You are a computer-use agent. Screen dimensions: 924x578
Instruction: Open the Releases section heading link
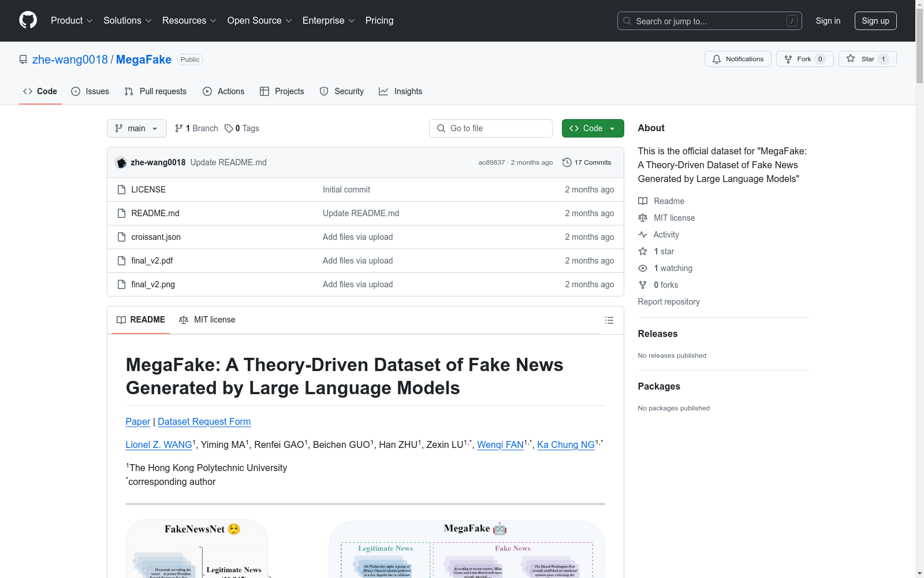click(658, 334)
